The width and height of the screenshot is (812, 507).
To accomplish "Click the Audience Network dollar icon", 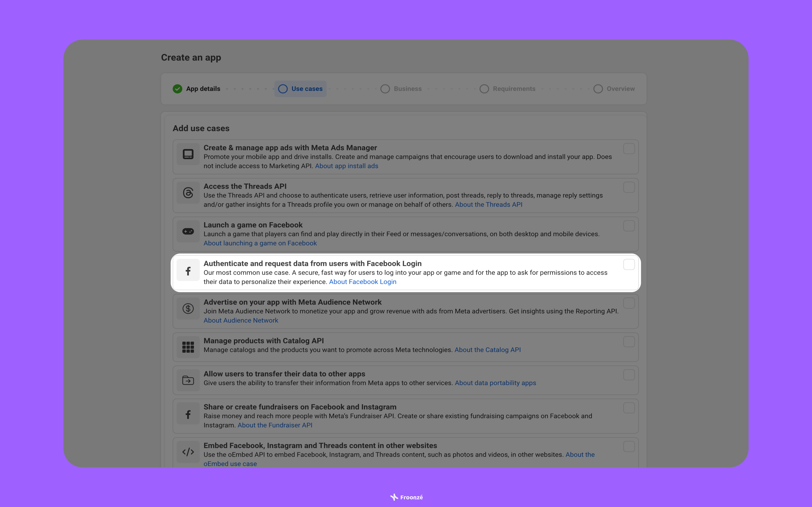I will pyautogui.click(x=188, y=309).
